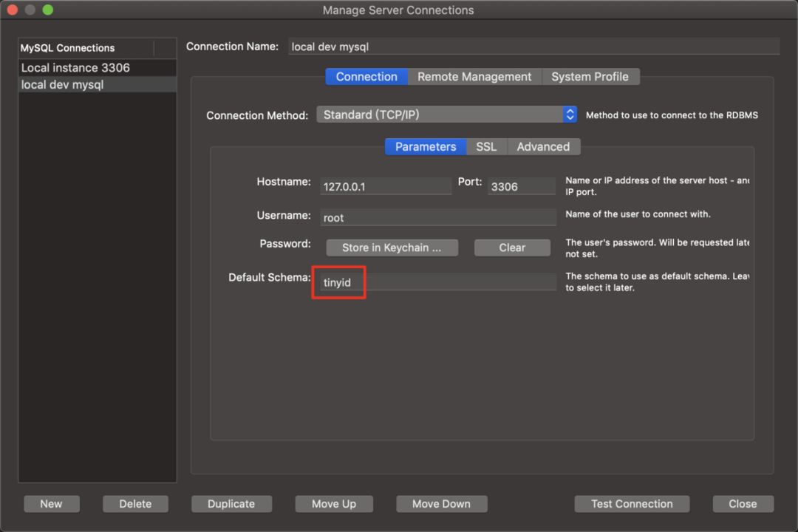Edit the Connection Name field
This screenshot has height=532, width=798.
pyautogui.click(x=533, y=47)
